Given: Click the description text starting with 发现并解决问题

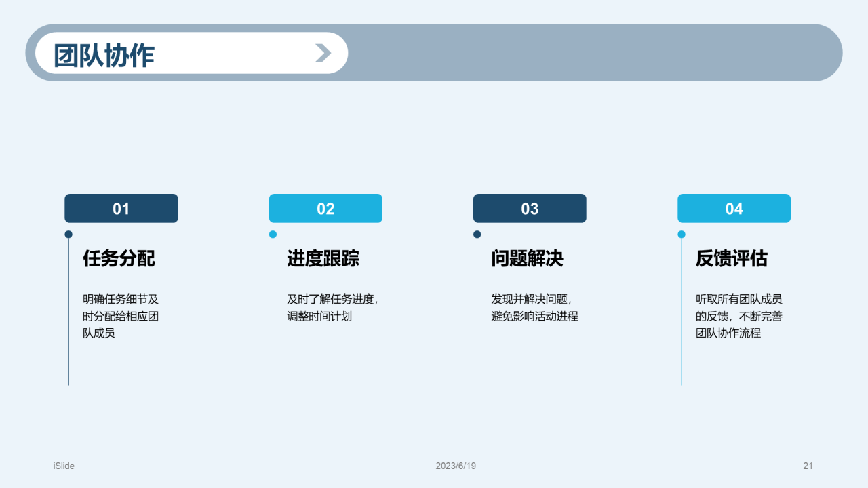Looking at the screenshot, I should click(x=534, y=308).
